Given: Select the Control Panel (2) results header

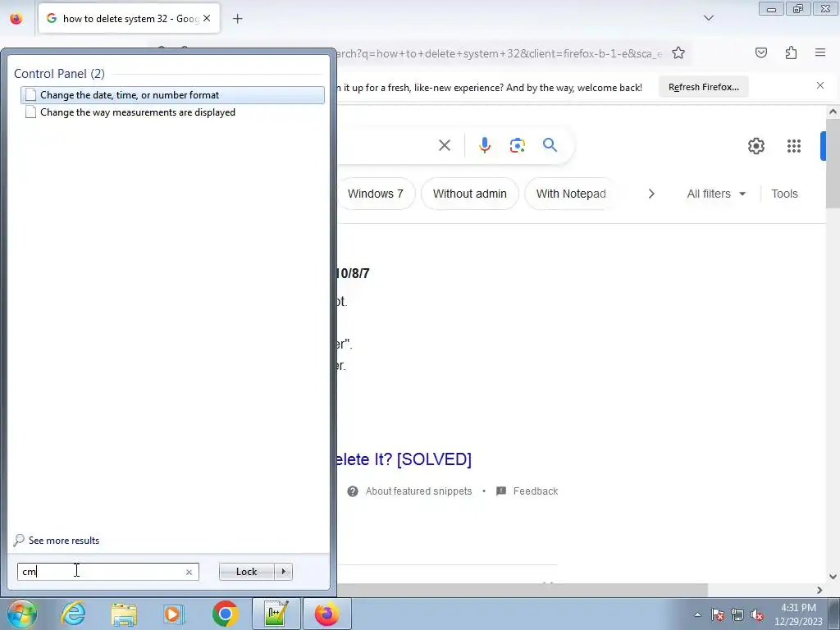Looking at the screenshot, I should pos(59,73).
